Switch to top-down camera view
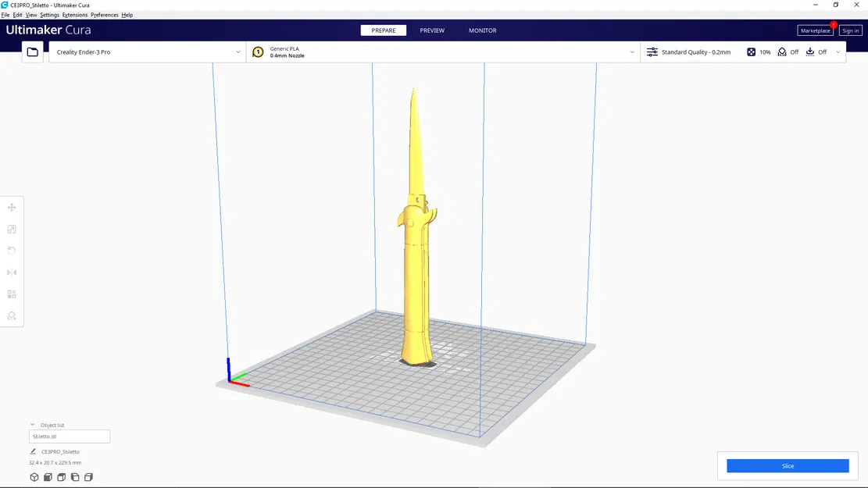This screenshot has height=488, width=868. coord(61,477)
